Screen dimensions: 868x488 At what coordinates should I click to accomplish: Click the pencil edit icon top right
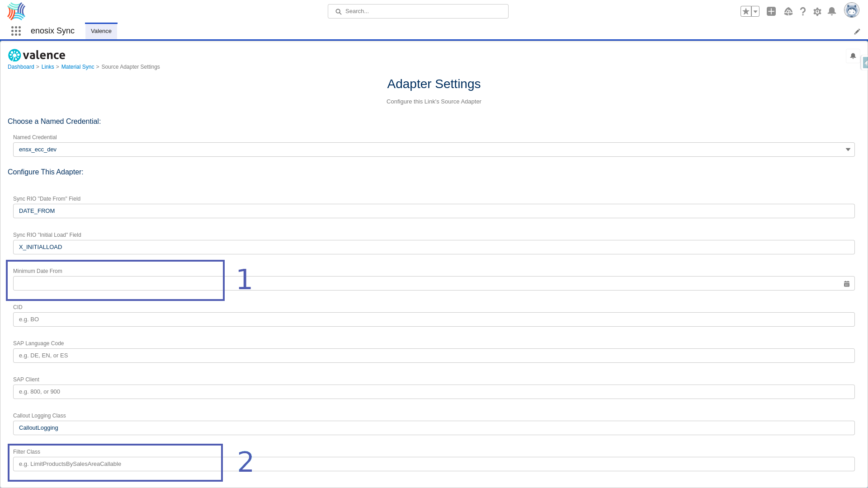tap(857, 32)
